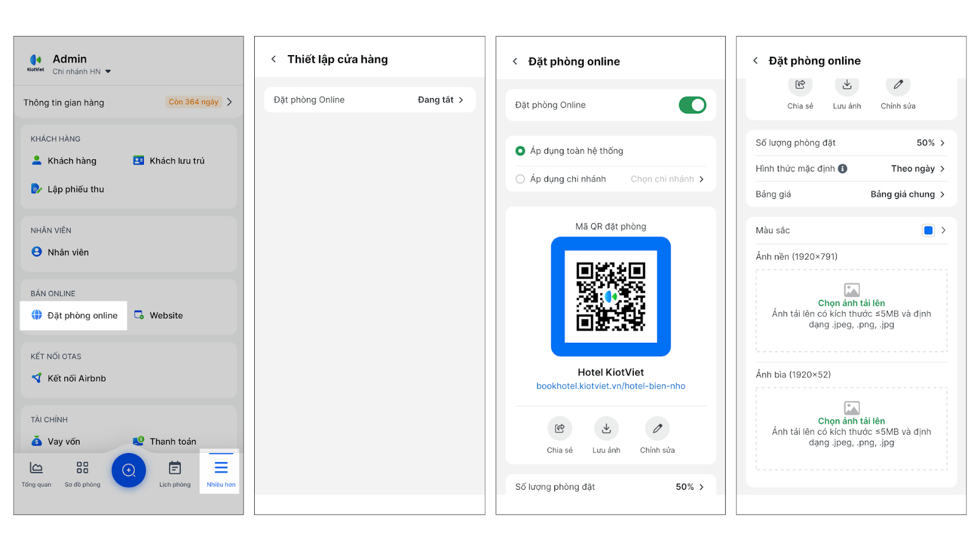Screen dimensions: 980x551
Task: Tap the KiotViet logo beside Admin
Action: click(x=36, y=62)
